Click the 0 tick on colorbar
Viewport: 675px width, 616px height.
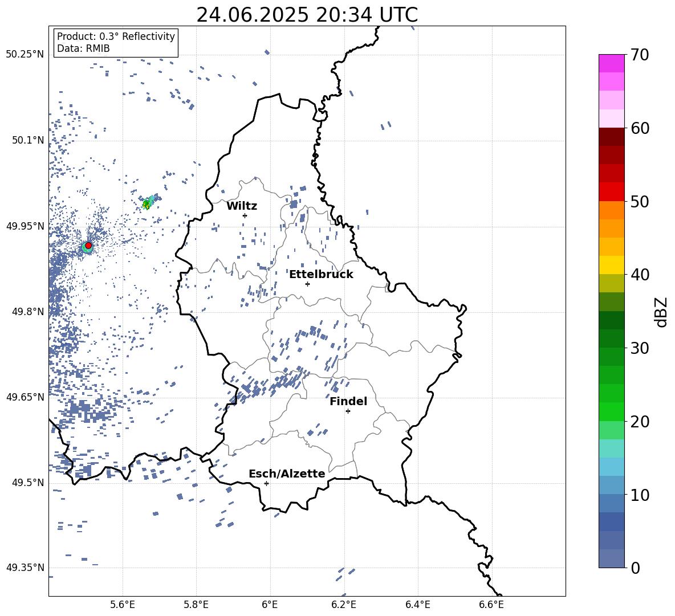pyautogui.click(x=635, y=568)
